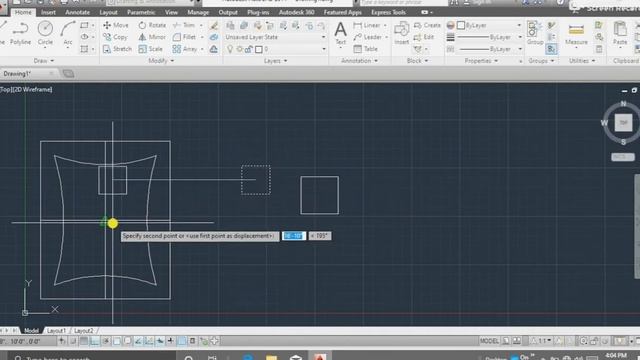Viewport: 640px width, 360px height.
Task: Click Create block
Action: (x=427, y=25)
